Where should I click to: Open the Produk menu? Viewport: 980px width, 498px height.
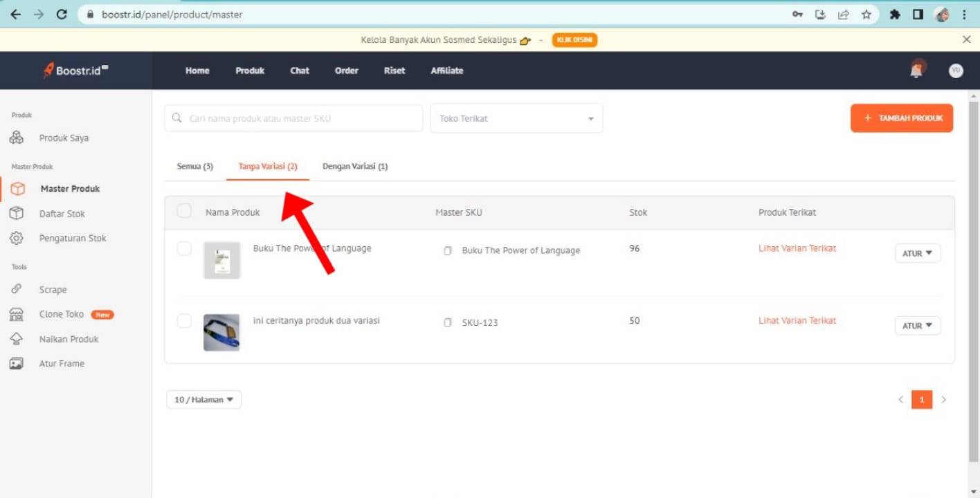point(250,71)
